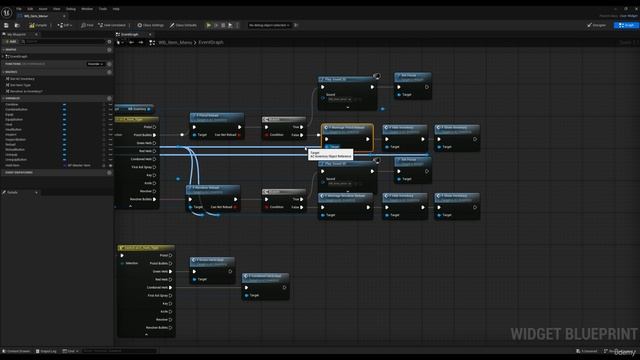Expand lower Play Sound 2D node options

[348, 191]
